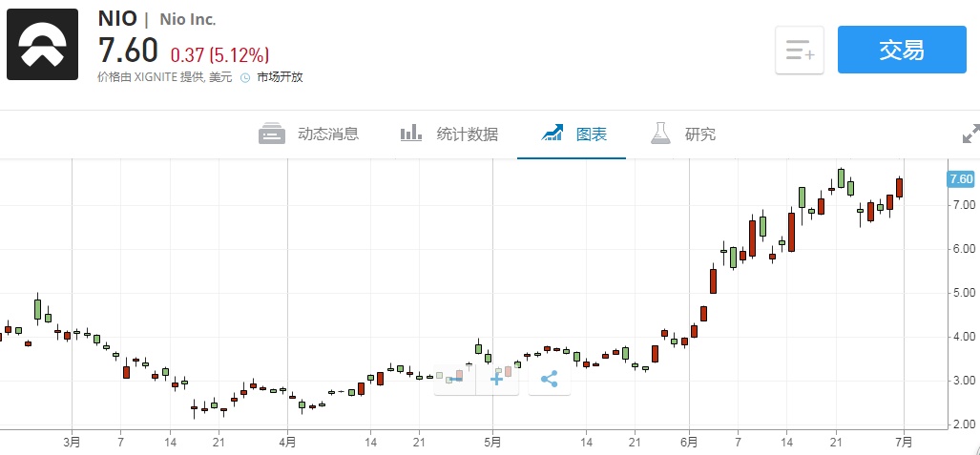Open the 研究 research tab
This screenshot has height=455, width=980.
[683, 134]
